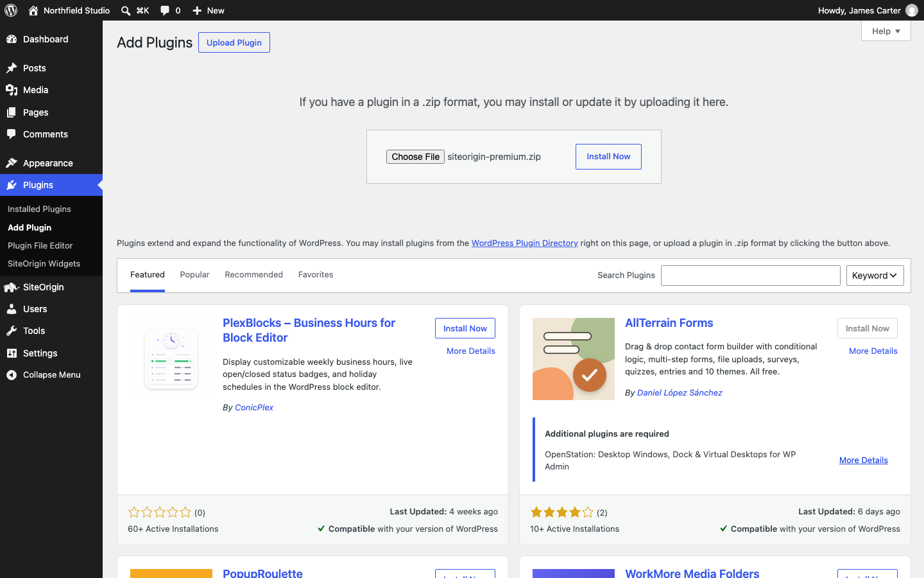
Task: View More Details for PlexBlocks
Action: point(471,351)
